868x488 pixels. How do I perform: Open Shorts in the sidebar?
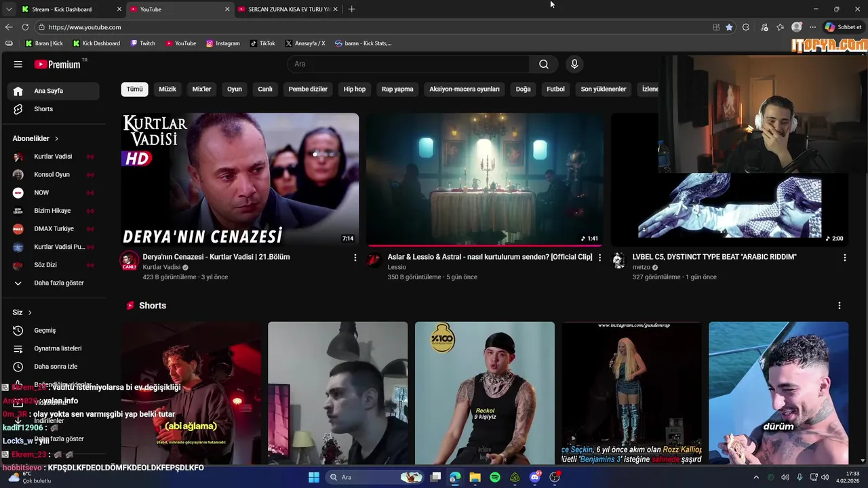(52, 109)
